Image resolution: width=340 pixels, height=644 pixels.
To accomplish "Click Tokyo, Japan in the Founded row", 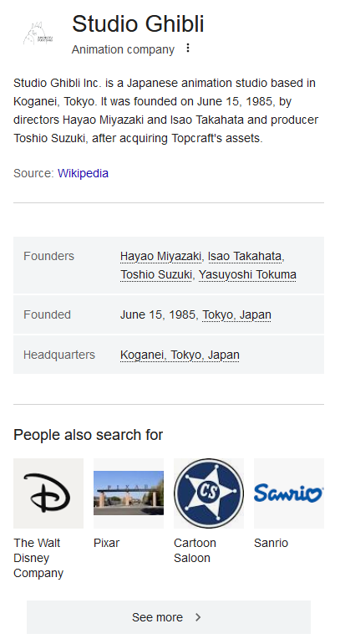I will pyautogui.click(x=236, y=314).
